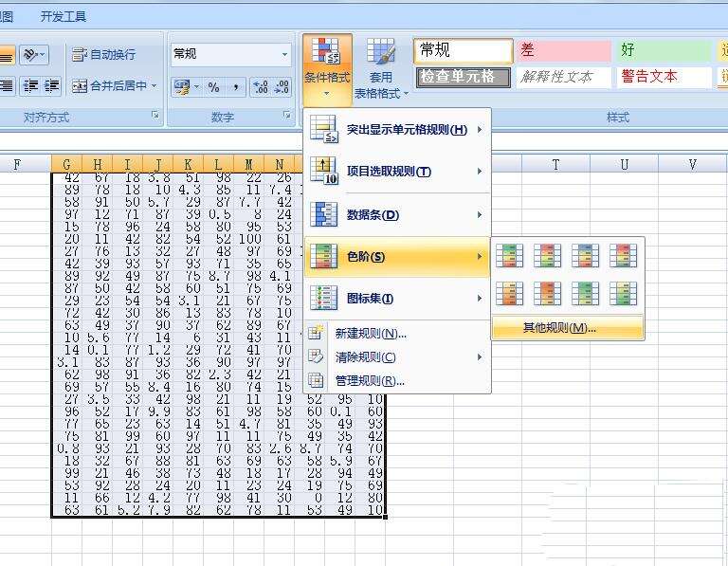Select the cell containing 100

[x=249, y=239]
